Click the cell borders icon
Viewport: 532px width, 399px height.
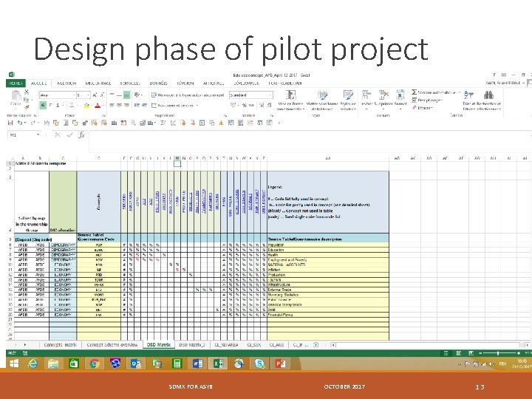[72, 106]
